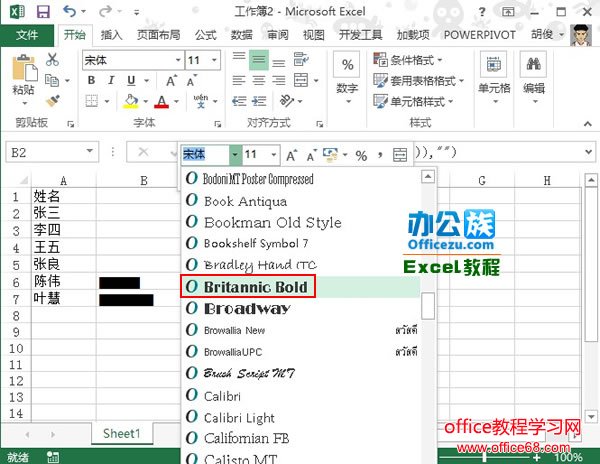Screen dimensions: 600x464
Task: Open 条件格式 conditional formatting menu
Action: [x=407, y=60]
